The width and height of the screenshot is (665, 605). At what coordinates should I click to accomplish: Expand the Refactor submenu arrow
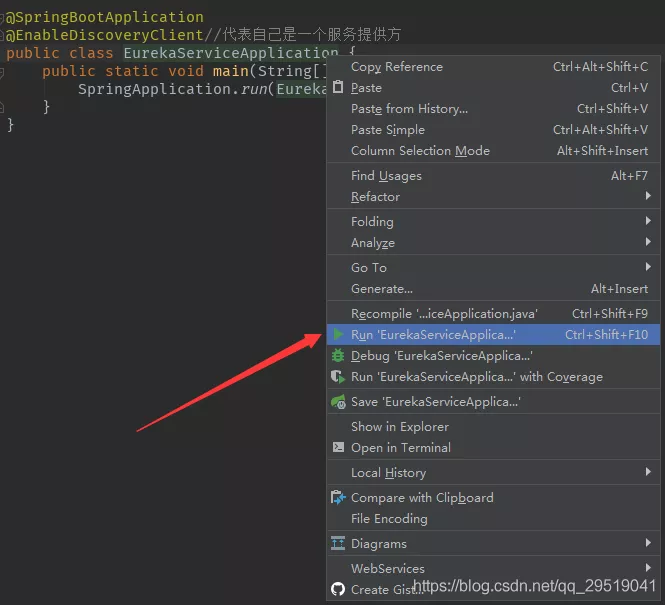(x=648, y=195)
